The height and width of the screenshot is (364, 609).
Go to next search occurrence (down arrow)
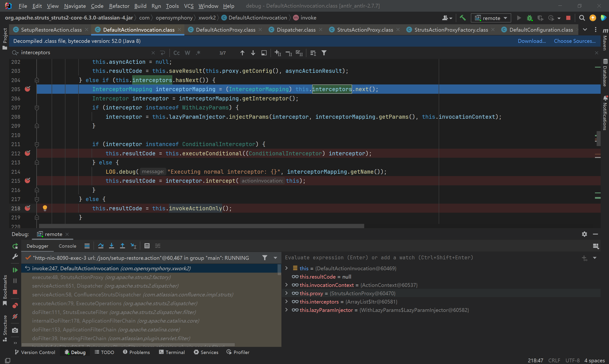click(x=253, y=53)
